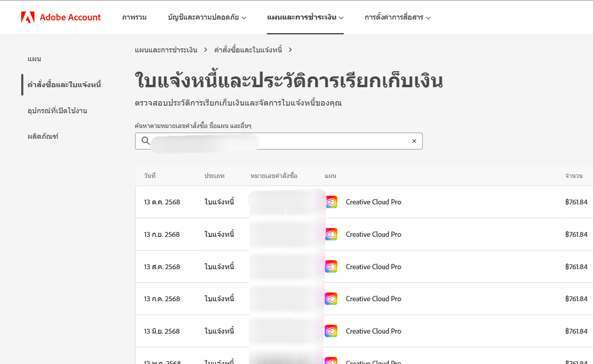Click the Creative Cloud icon, 13 ต.ค. 2568 row
Viewport: 593px width, 364px height.
[331, 202]
